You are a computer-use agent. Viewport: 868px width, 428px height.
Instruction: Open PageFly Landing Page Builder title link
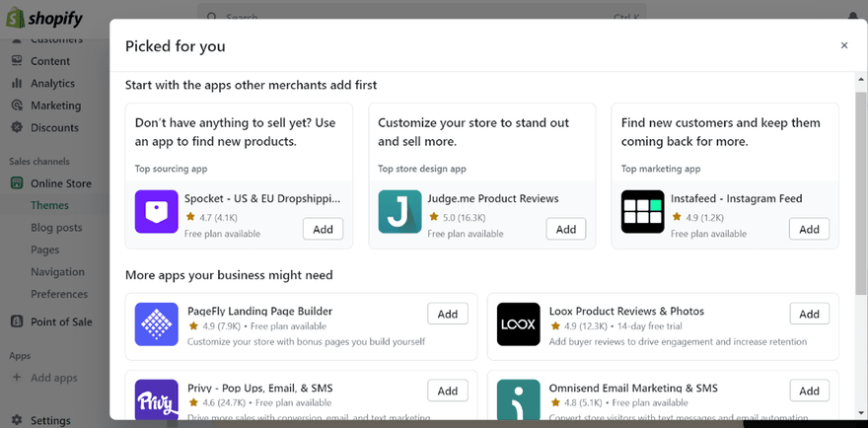coord(259,312)
